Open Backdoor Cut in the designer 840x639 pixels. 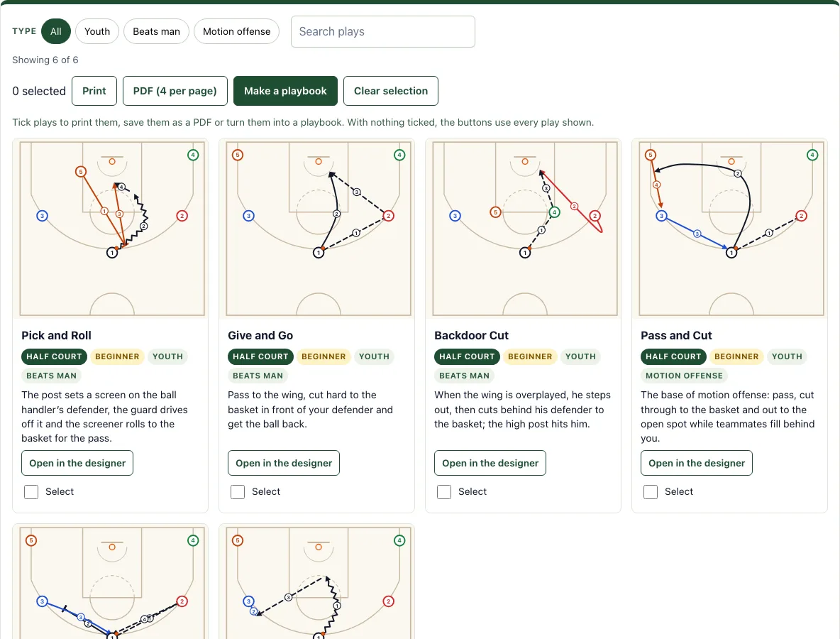[490, 463]
